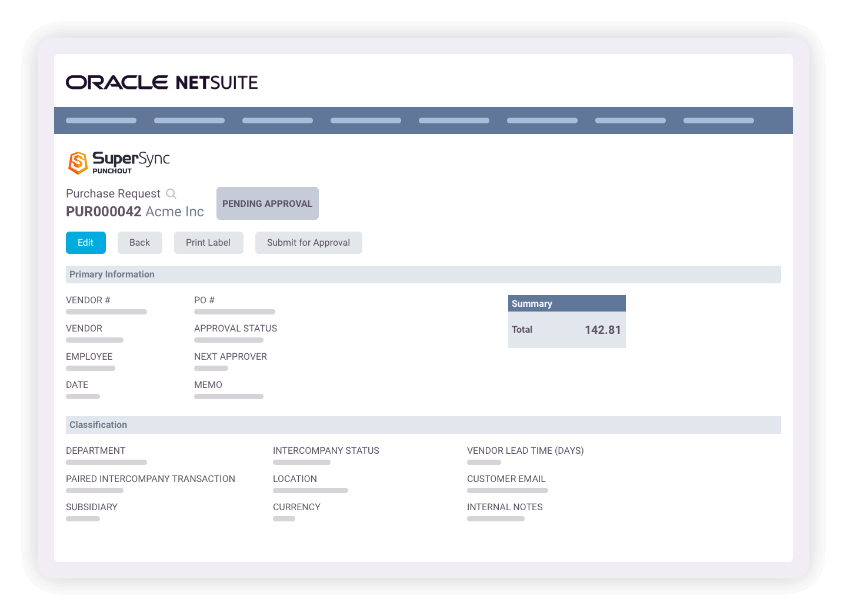Image resolution: width=847 pixels, height=616 pixels.
Task: Click the Print Label button
Action: tap(209, 243)
